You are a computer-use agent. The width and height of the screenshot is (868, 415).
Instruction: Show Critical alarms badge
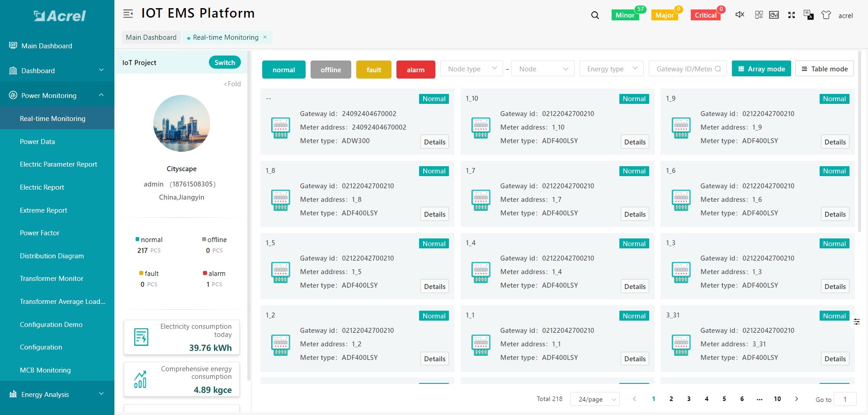click(x=706, y=15)
